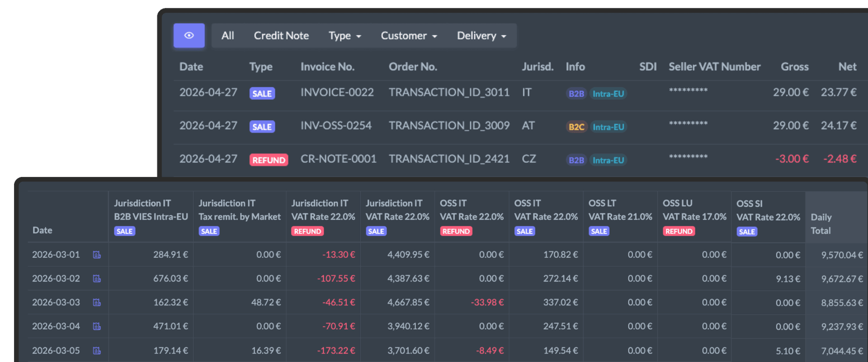Image resolution: width=868 pixels, height=362 pixels.
Task: Select the Credit Note filter
Action: pyautogui.click(x=281, y=36)
